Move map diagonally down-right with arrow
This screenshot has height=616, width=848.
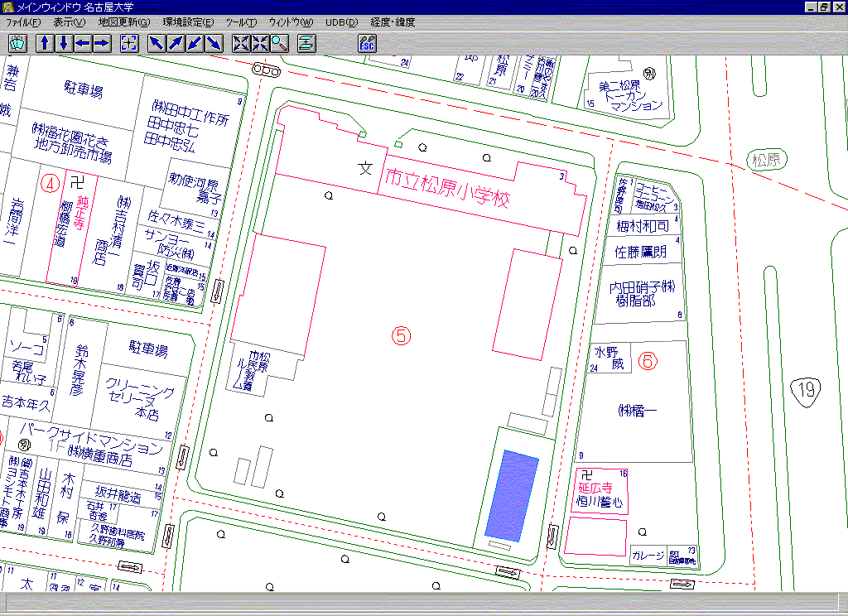pyautogui.click(x=214, y=43)
